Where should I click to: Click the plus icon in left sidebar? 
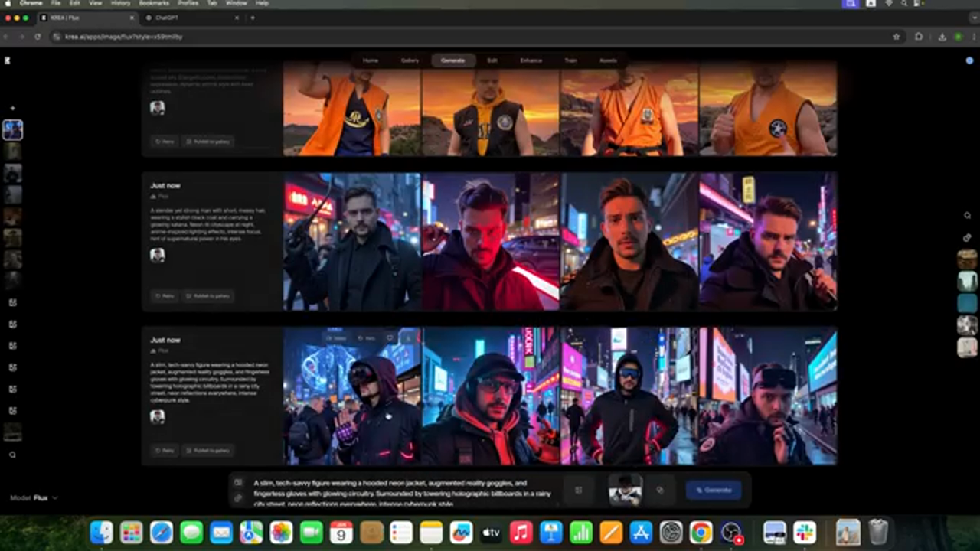coord(12,108)
